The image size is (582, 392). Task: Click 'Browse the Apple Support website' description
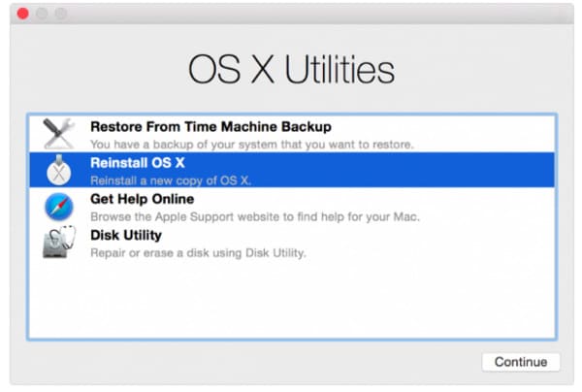[255, 216]
